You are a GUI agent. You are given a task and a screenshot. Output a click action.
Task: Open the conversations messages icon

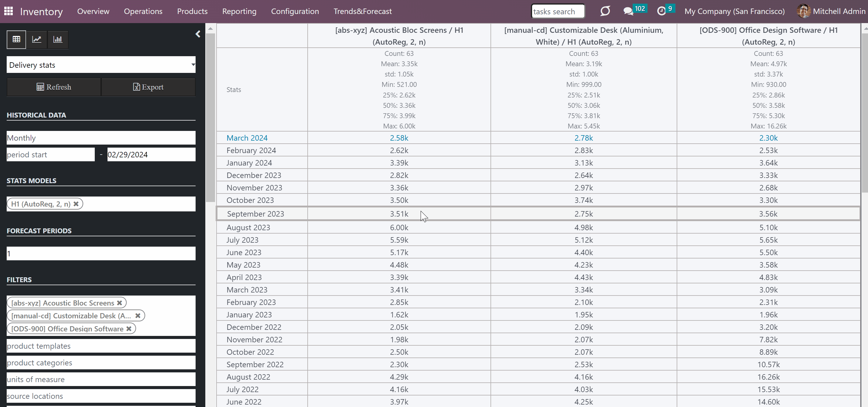(x=628, y=11)
